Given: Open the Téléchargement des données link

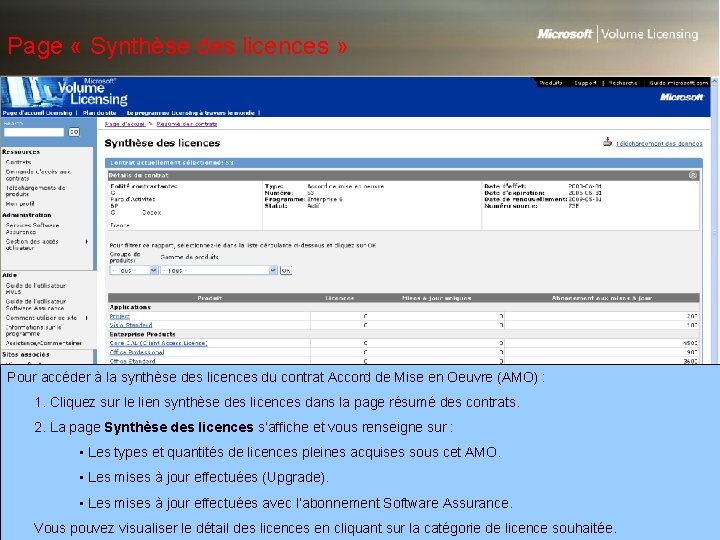Looking at the screenshot, I should click(659, 144).
